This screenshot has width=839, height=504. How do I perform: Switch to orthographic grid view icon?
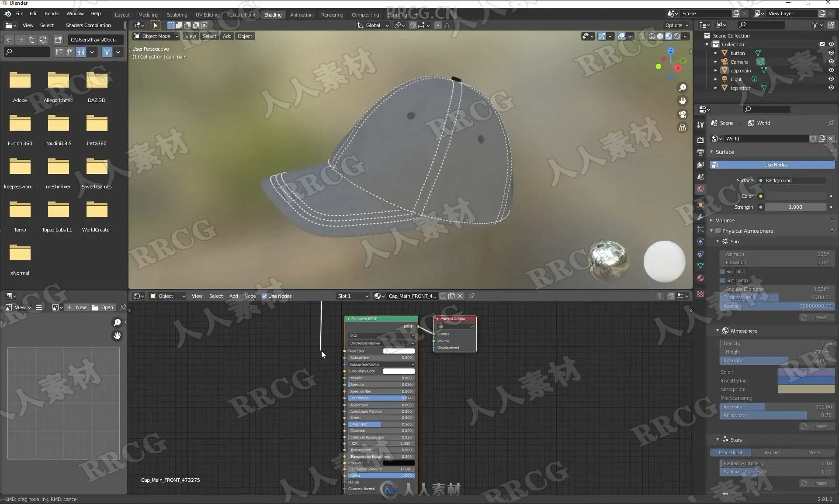(x=683, y=128)
